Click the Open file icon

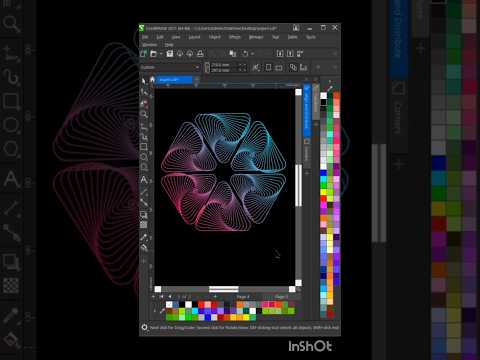(x=153, y=54)
